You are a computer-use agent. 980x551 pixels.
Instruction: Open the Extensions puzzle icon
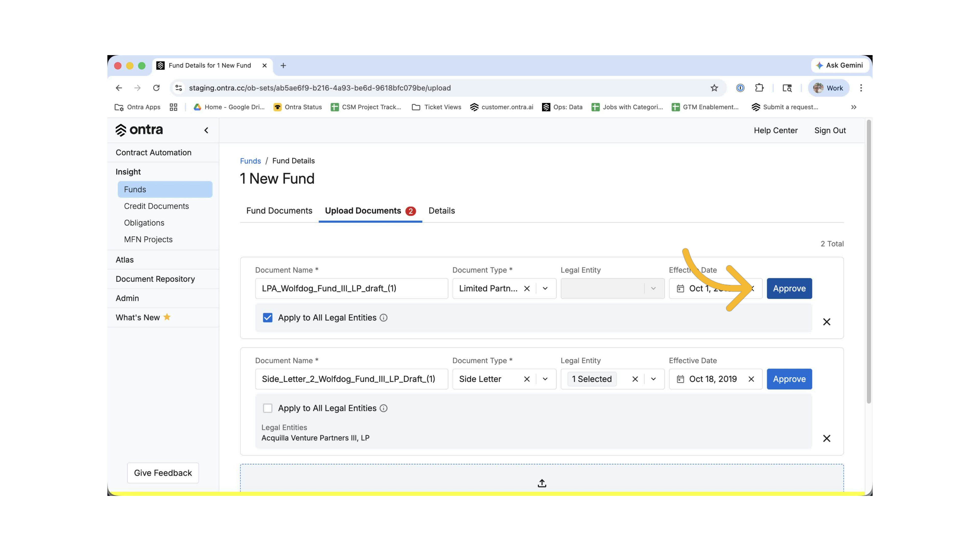tap(759, 88)
